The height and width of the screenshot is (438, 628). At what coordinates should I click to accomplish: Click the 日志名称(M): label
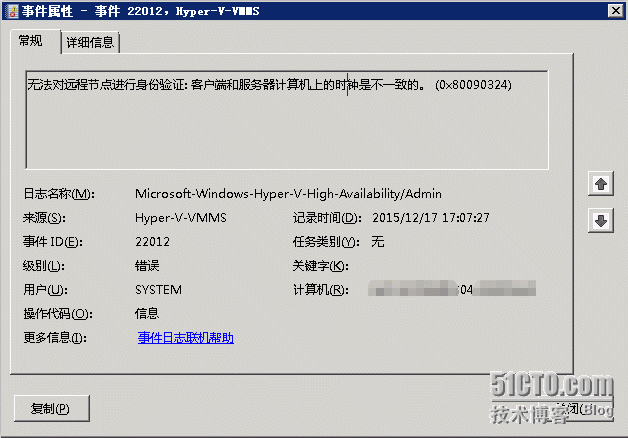point(59,194)
